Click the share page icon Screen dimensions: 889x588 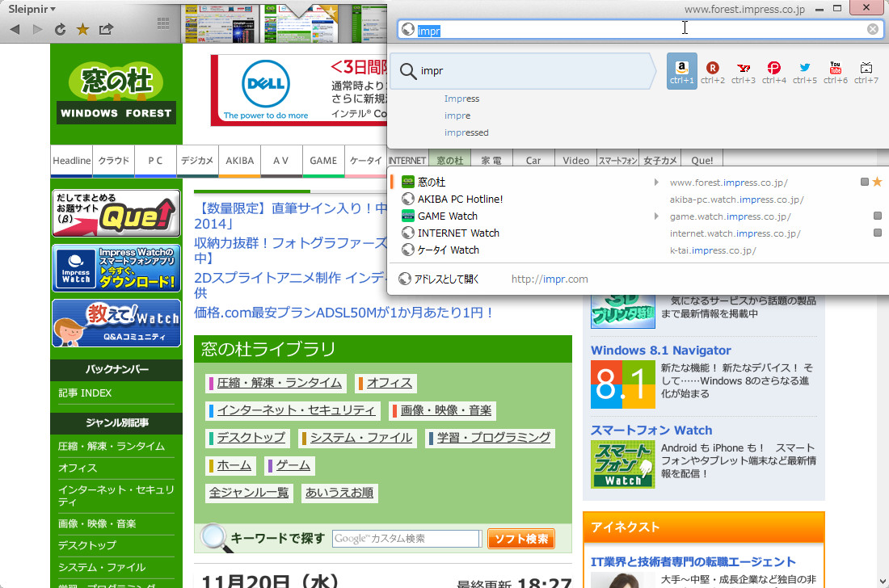click(x=106, y=28)
